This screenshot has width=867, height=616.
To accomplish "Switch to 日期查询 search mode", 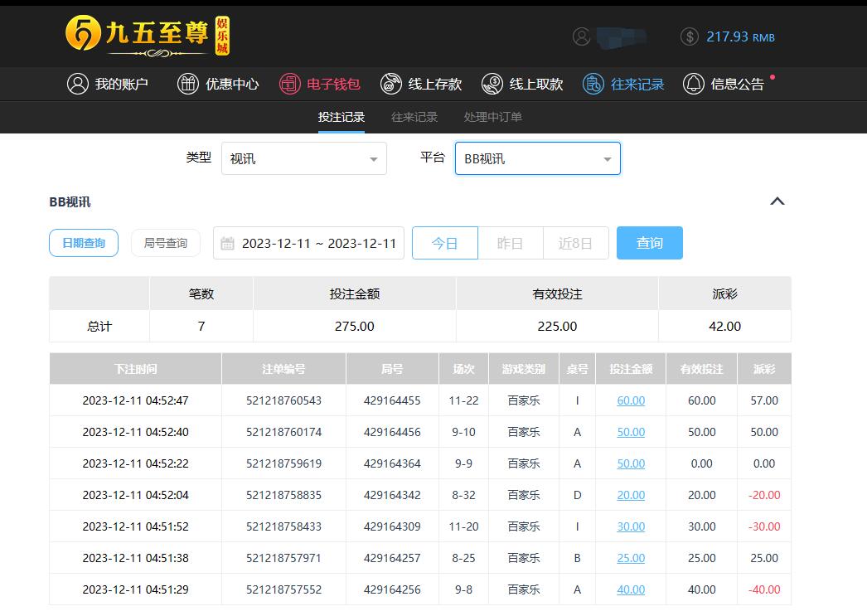I will [84, 243].
